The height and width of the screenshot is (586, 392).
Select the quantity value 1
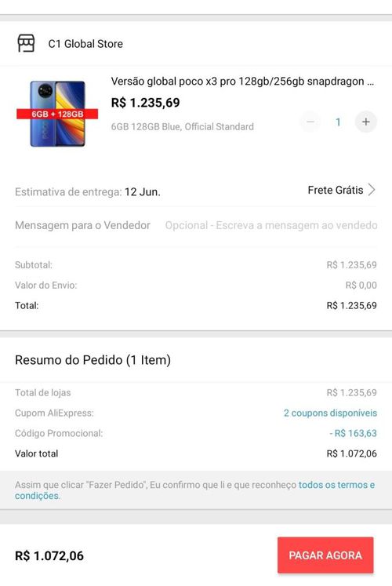[x=338, y=122]
